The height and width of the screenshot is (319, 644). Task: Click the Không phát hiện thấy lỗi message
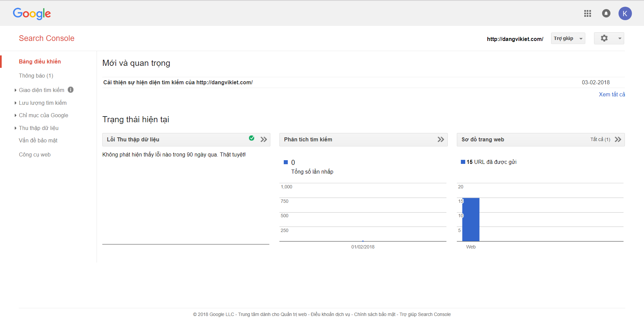click(x=174, y=154)
